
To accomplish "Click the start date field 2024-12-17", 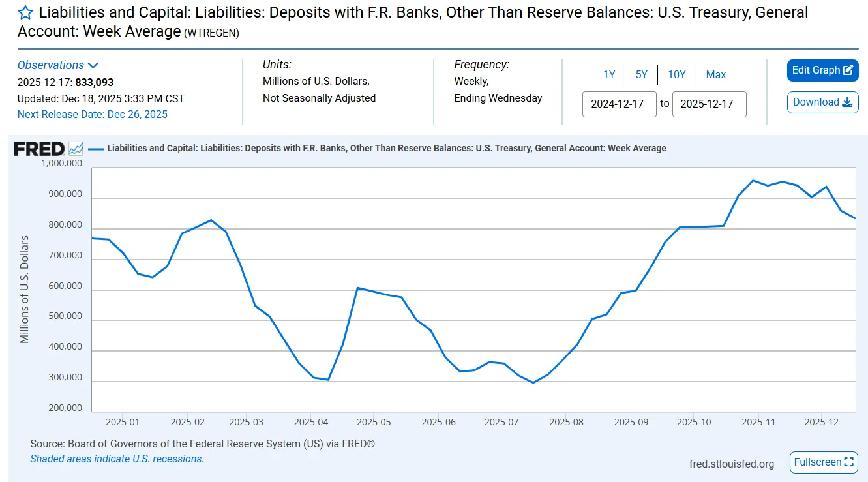I will click(619, 104).
